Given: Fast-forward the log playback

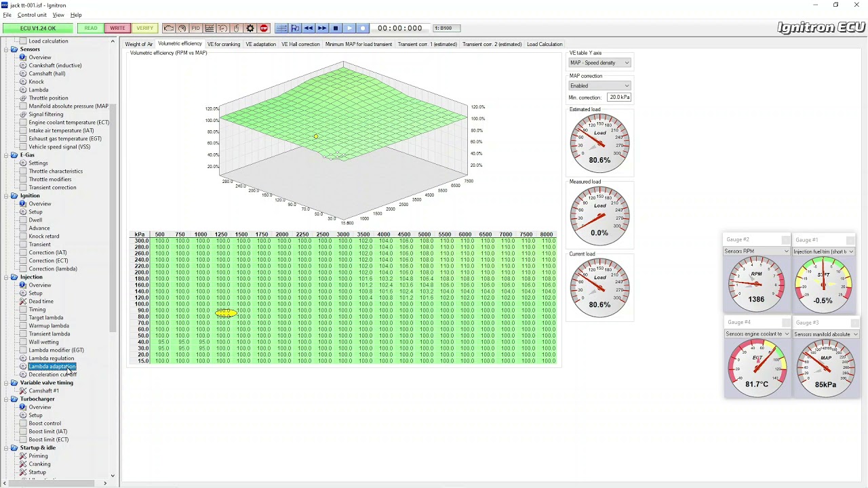Looking at the screenshot, I should coord(322,28).
